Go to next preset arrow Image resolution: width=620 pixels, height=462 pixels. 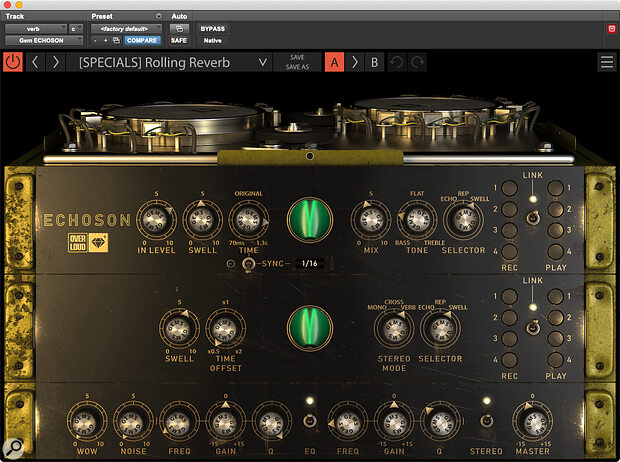click(x=56, y=62)
